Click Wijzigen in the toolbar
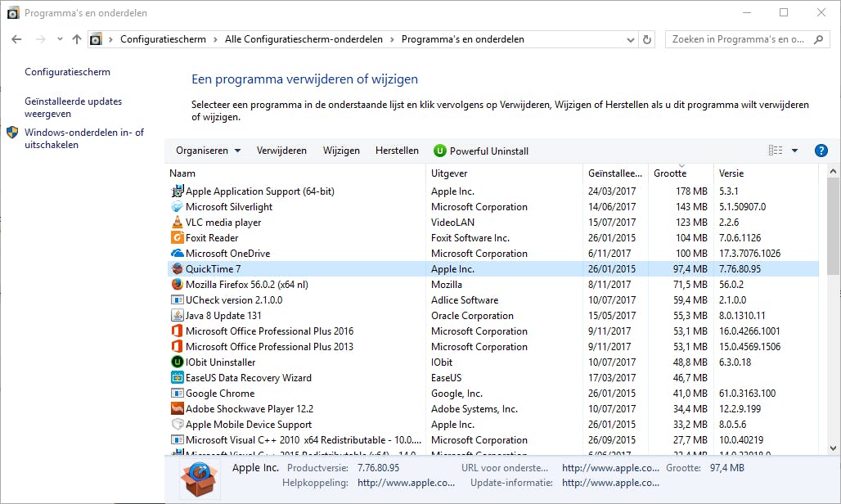 point(341,151)
